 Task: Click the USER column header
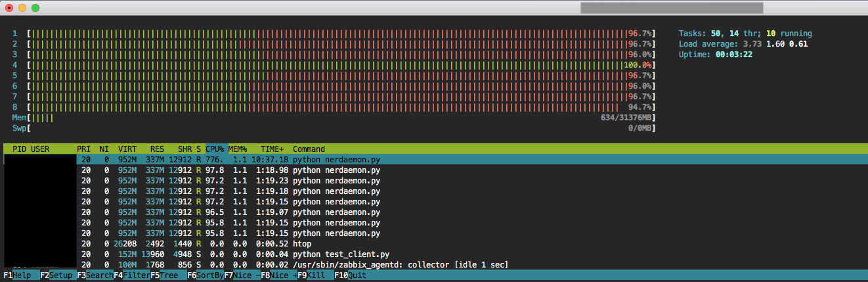40,149
